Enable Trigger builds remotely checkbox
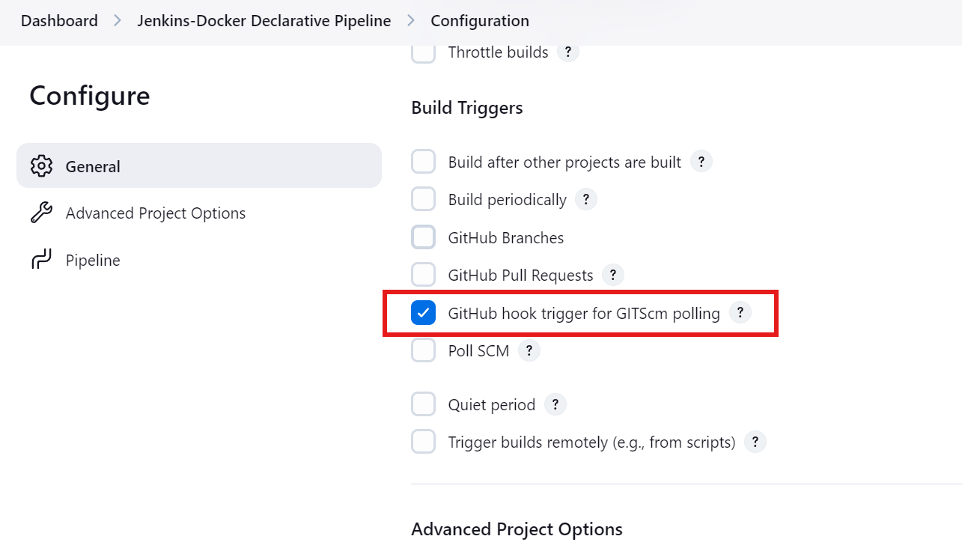Viewport: 962px width, 560px height. pyautogui.click(x=424, y=442)
